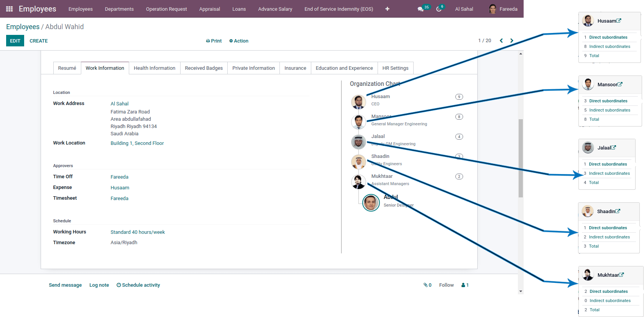The image size is (644, 317).
Task: Click Mansoor's subordinate count badge 8
Action: tap(459, 117)
